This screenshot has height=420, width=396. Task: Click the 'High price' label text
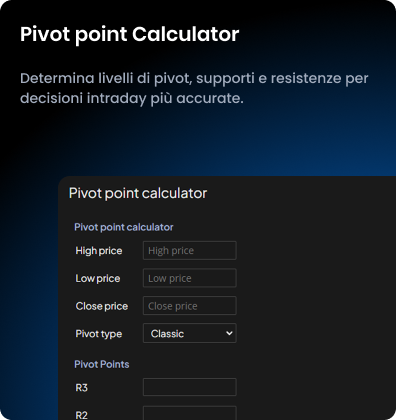(99, 251)
